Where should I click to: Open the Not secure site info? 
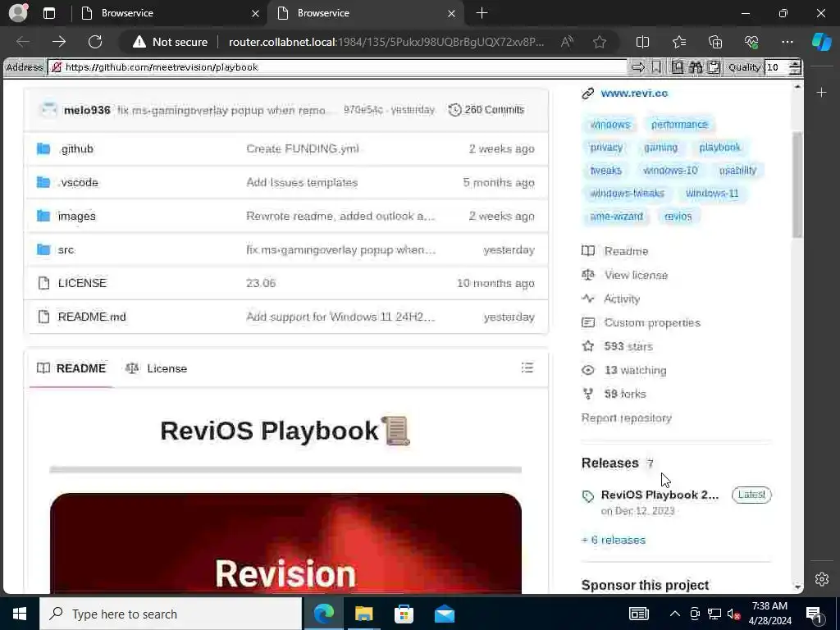(170, 42)
